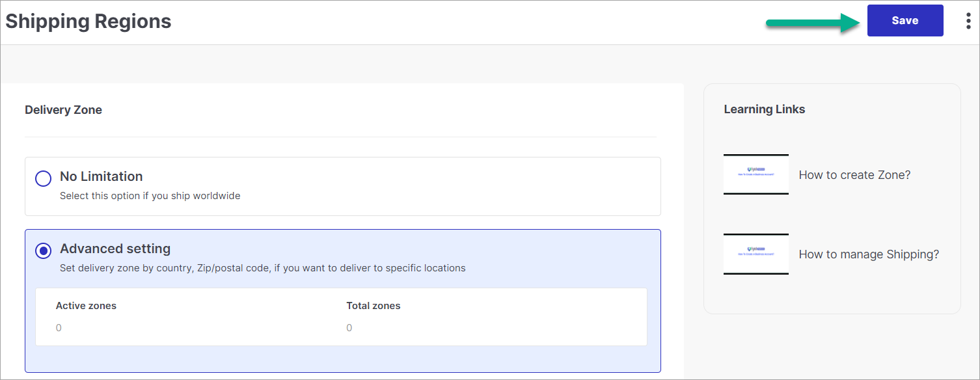Open the three-dot more options menu

click(x=968, y=21)
